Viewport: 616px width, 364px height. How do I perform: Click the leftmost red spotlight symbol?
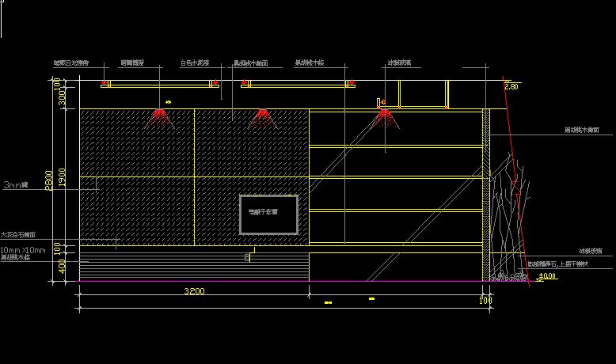161,118
